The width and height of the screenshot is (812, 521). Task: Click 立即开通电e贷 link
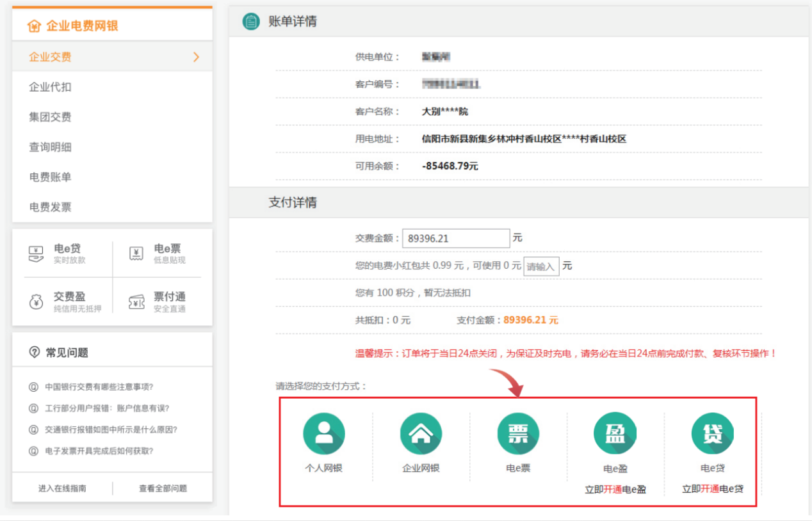(x=713, y=489)
